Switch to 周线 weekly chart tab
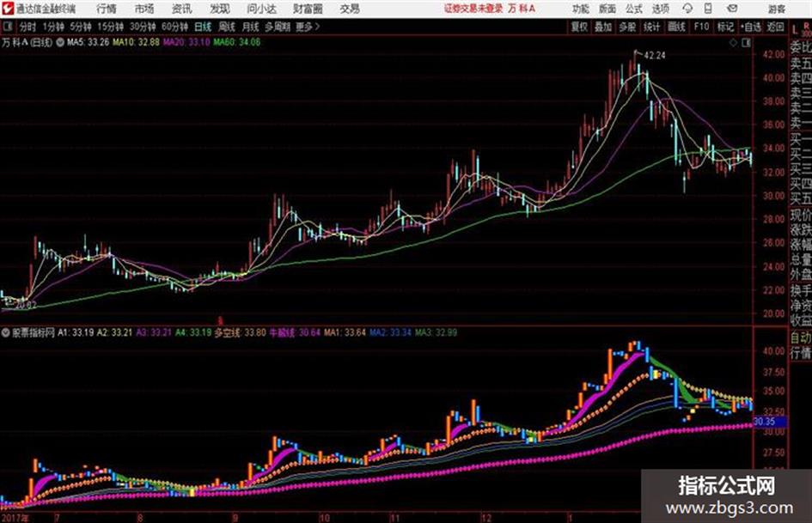Screen dimensions: 812x523 click(x=227, y=27)
